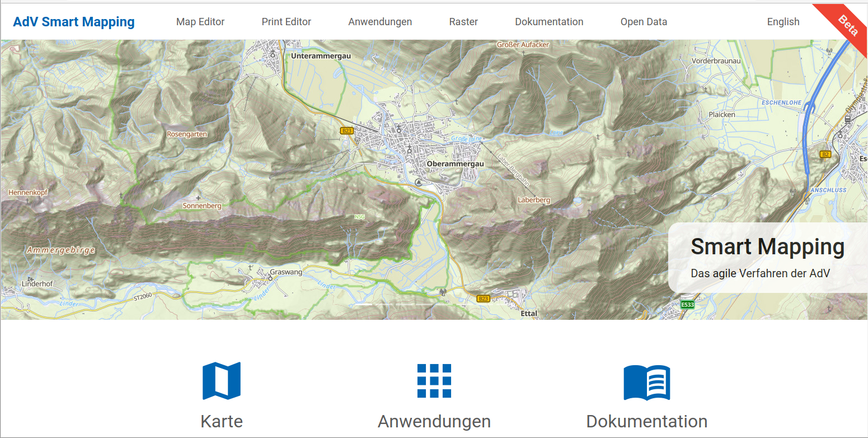This screenshot has height=438, width=868.
Task: Click the ST2060 road label
Action: pyautogui.click(x=143, y=298)
